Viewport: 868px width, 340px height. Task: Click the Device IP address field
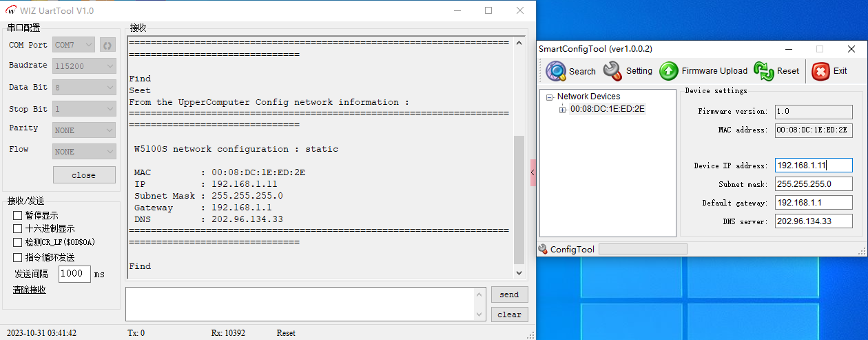pos(814,166)
